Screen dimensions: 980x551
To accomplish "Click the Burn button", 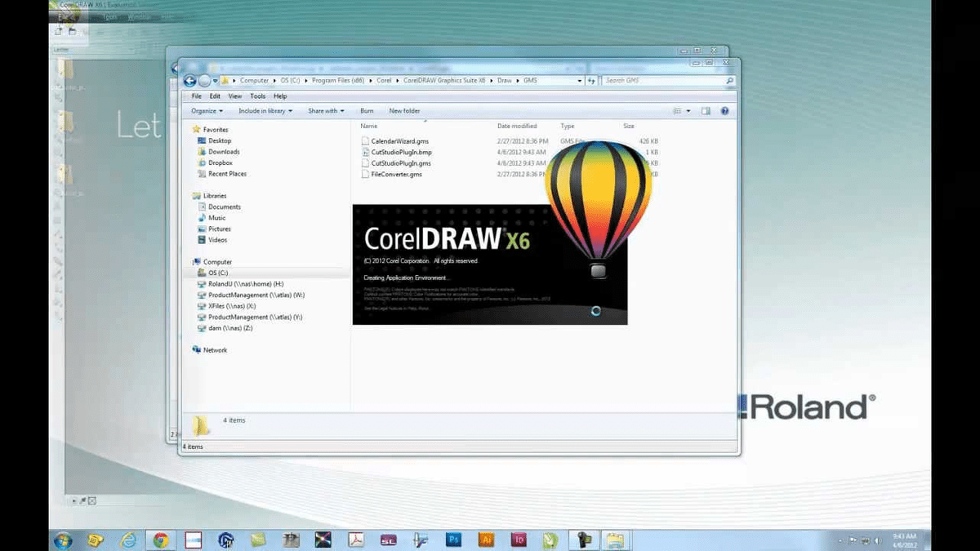I will point(367,110).
